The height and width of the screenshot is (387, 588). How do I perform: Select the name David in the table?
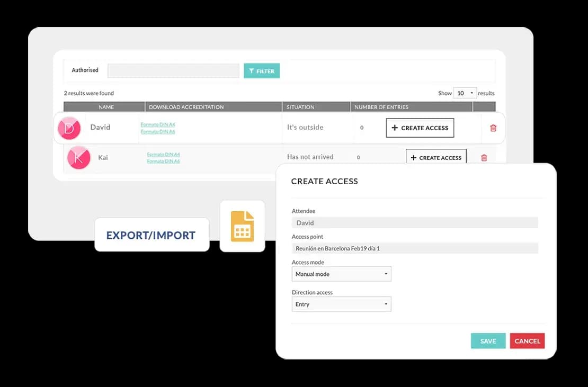click(x=100, y=128)
